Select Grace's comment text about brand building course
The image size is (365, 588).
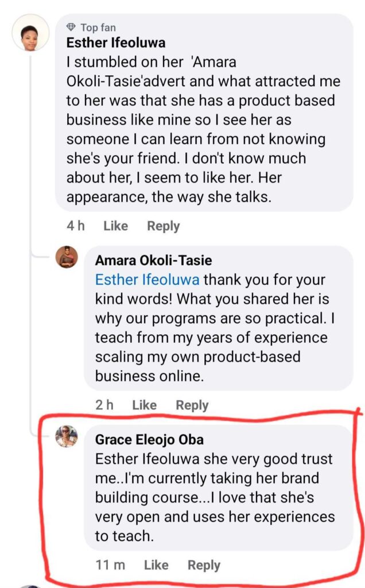[x=214, y=498]
